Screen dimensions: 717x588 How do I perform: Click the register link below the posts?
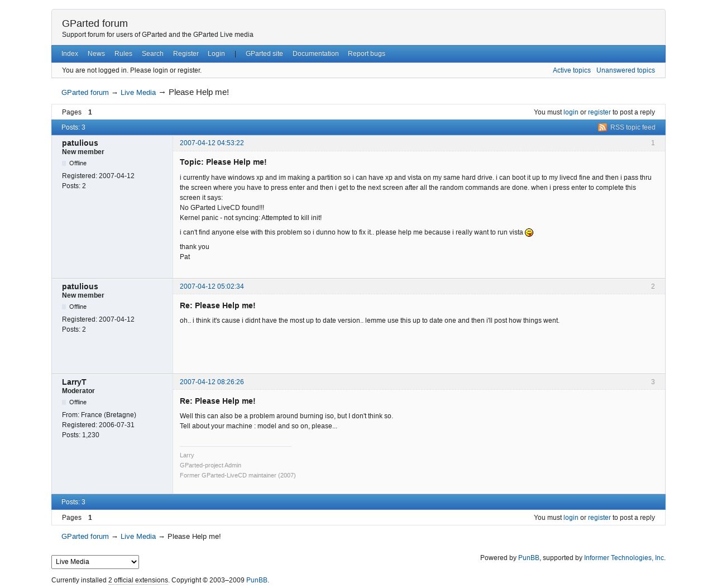click(599, 518)
